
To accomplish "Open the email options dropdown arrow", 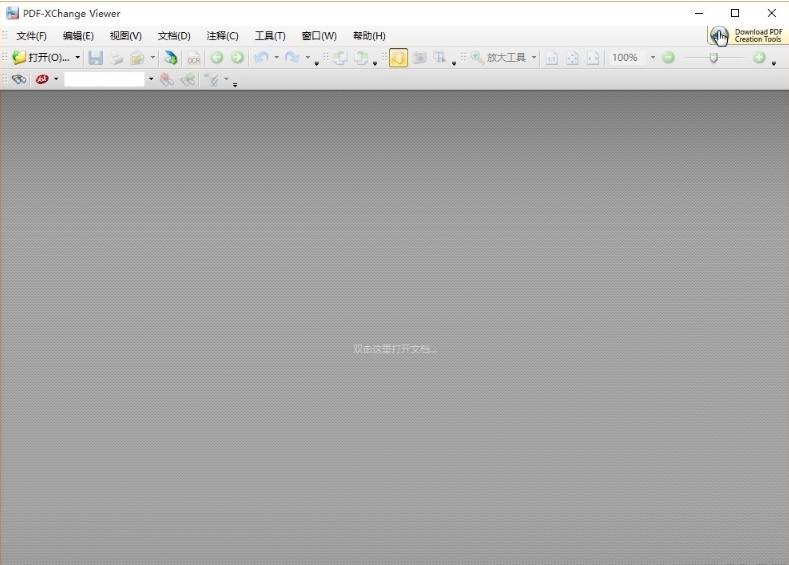I will tap(152, 57).
